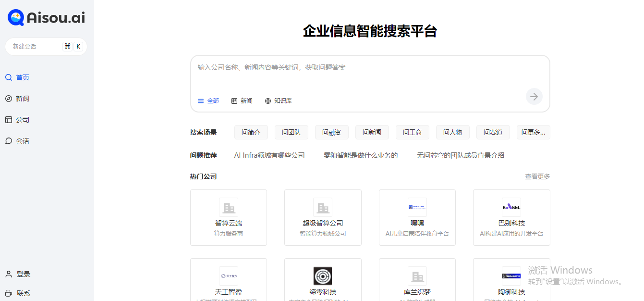The image size is (644, 301).
Task: Click the K shortcut key badge
Action: (x=78, y=47)
